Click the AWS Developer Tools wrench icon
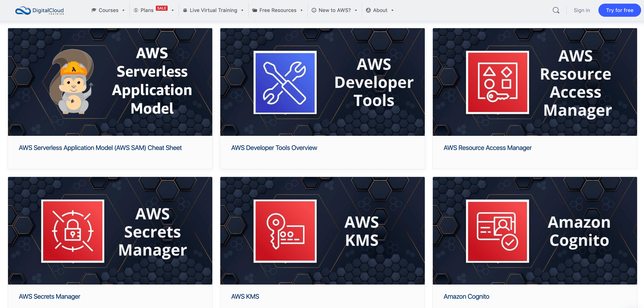 pyautogui.click(x=285, y=83)
